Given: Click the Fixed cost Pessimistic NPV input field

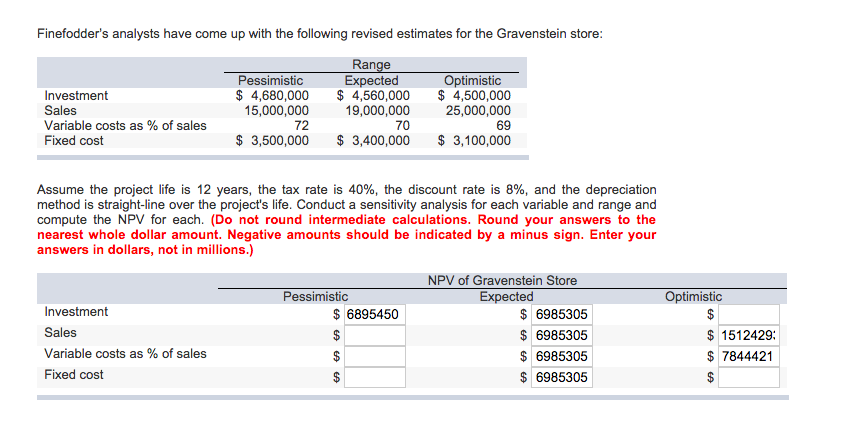Looking at the screenshot, I should pos(375,377).
